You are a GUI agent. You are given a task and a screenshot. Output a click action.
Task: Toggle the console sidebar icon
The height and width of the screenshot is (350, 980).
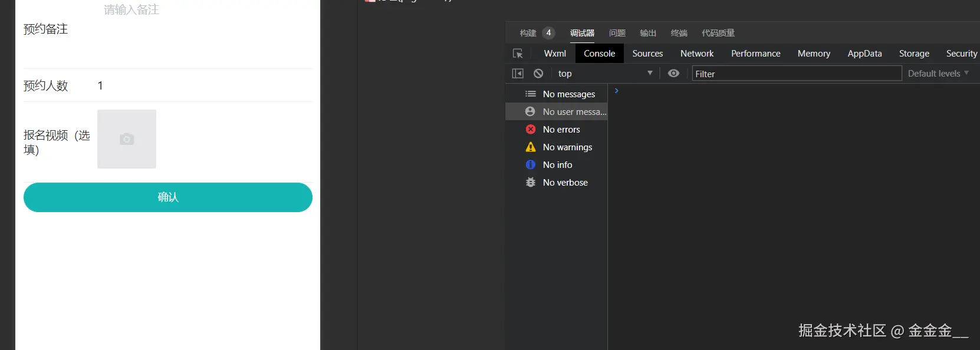tap(518, 74)
